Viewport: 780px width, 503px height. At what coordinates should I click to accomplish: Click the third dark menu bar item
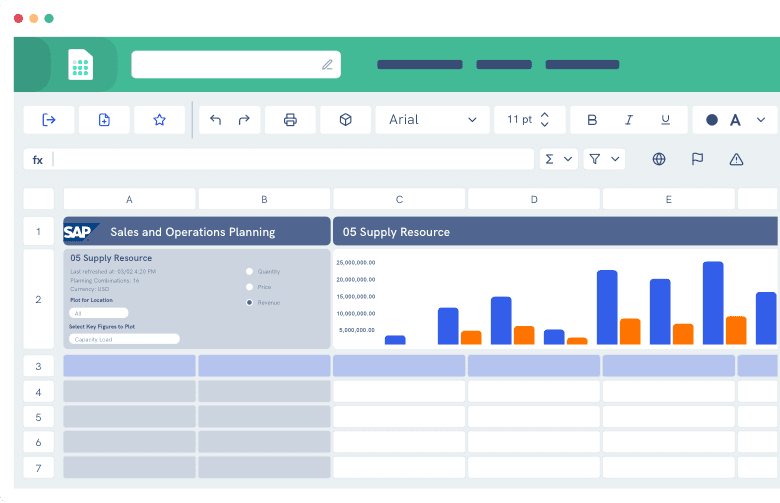click(582, 65)
